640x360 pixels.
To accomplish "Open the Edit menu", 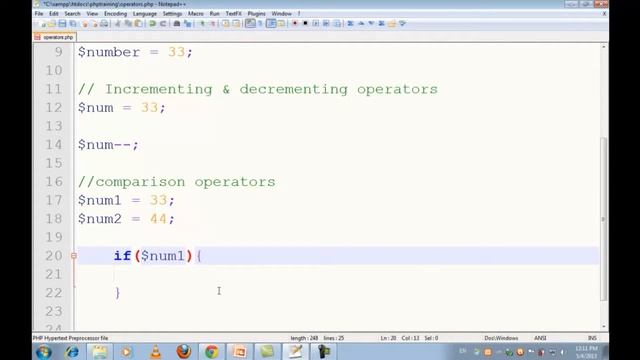I will click(53, 13).
